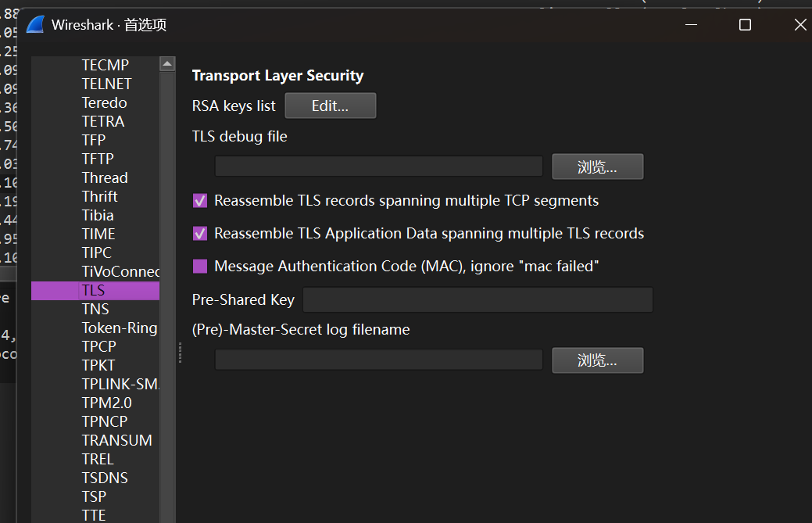The width and height of the screenshot is (812, 523).
Task: Enable ignore "mac failed" checkbox
Action: 200,267
